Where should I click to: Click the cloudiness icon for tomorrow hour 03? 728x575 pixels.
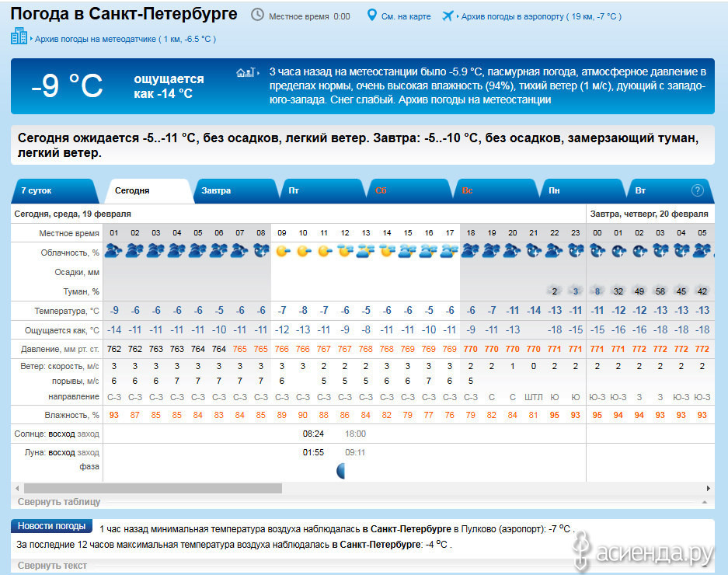point(660,251)
